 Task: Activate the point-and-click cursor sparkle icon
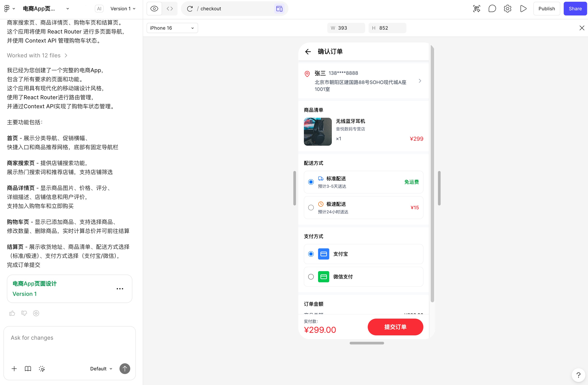[42, 369]
